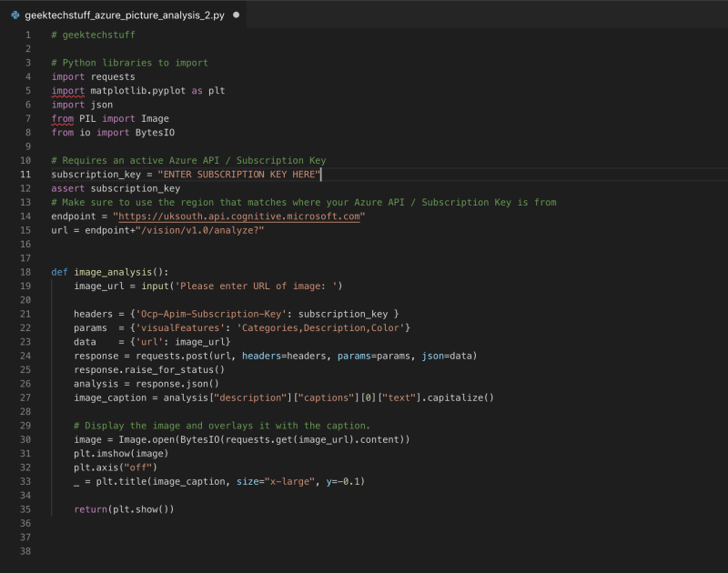Click the Ocp-Apim-Subscription-Key header string
Screen dimensions: 728x573
pyautogui.click(x=206, y=314)
